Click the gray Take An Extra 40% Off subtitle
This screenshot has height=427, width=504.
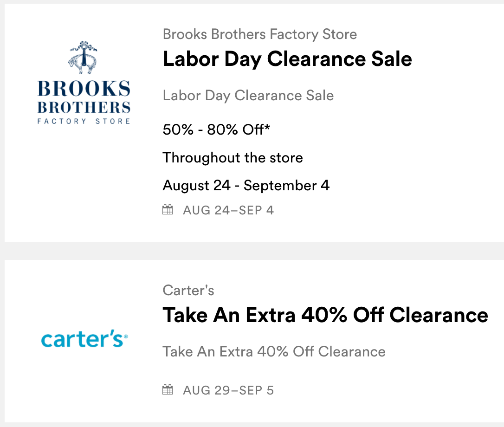[274, 351]
